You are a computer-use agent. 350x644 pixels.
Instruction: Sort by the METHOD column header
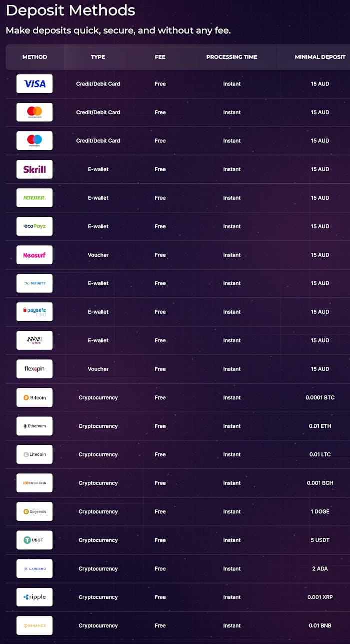point(34,57)
